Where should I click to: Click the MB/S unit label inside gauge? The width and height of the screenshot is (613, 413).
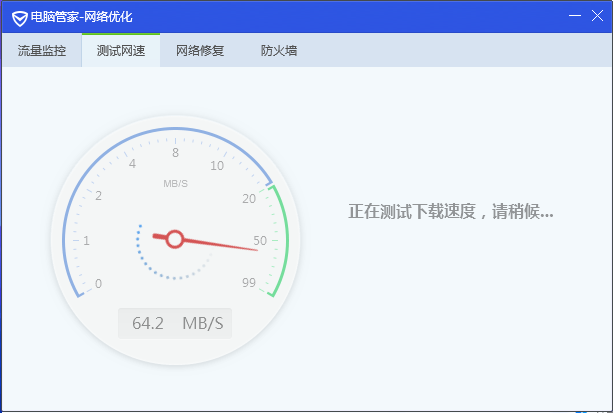tap(176, 183)
